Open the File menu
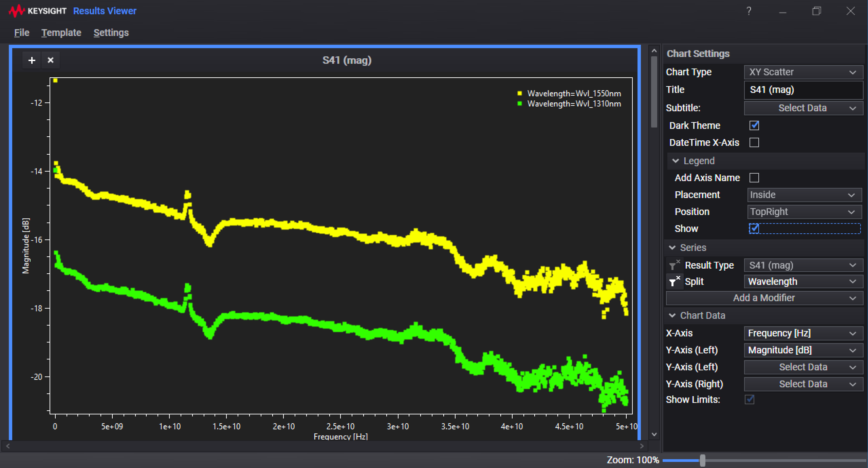Image resolution: width=868 pixels, height=468 pixels. point(22,33)
